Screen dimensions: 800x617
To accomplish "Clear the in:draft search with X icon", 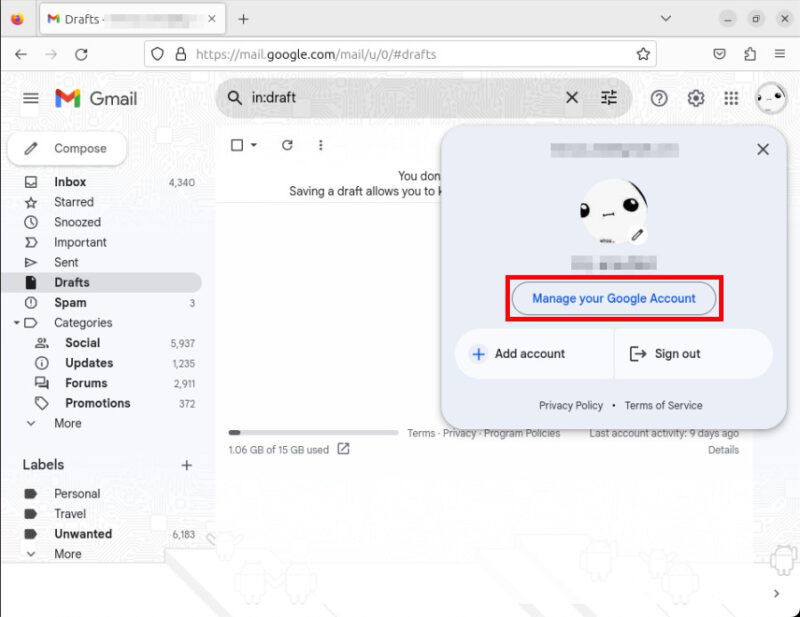I will pyautogui.click(x=571, y=98).
